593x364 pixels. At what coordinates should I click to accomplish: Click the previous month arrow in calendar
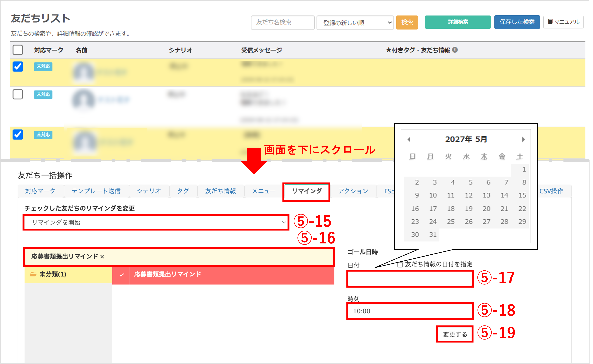409,139
